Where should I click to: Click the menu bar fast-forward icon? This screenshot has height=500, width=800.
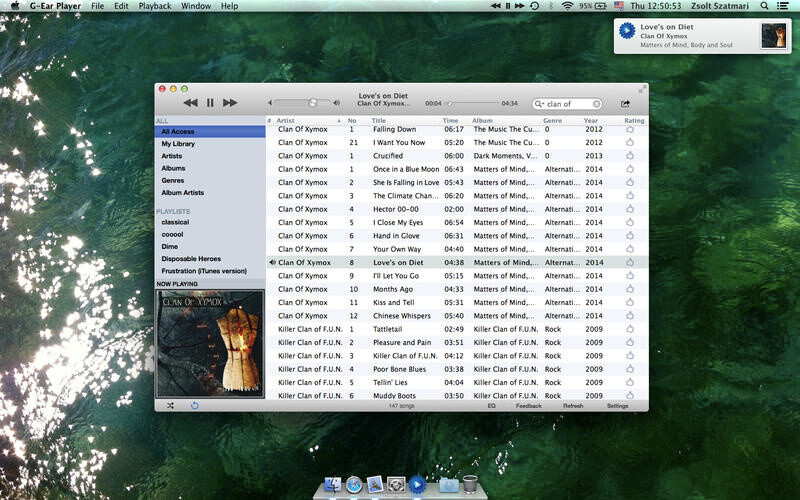coord(519,6)
